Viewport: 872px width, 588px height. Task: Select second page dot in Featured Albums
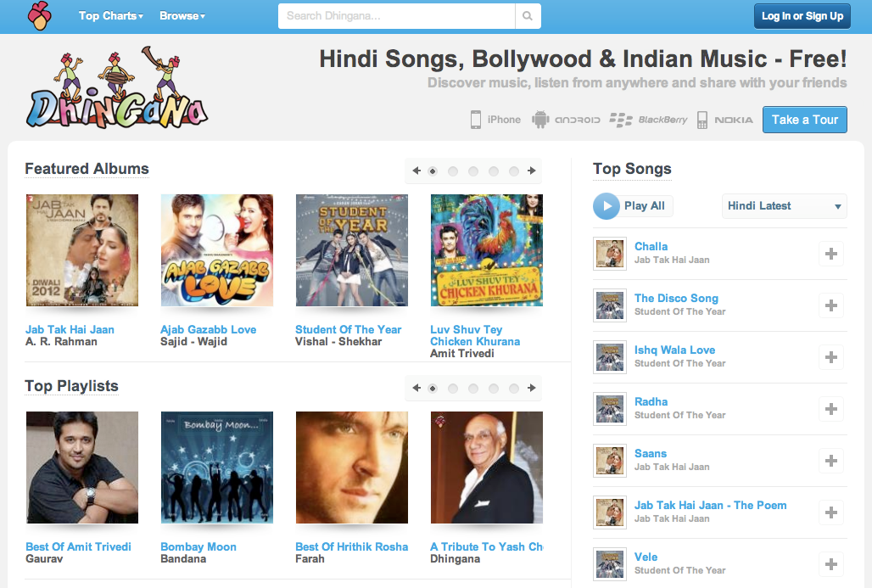tap(453, 171)
